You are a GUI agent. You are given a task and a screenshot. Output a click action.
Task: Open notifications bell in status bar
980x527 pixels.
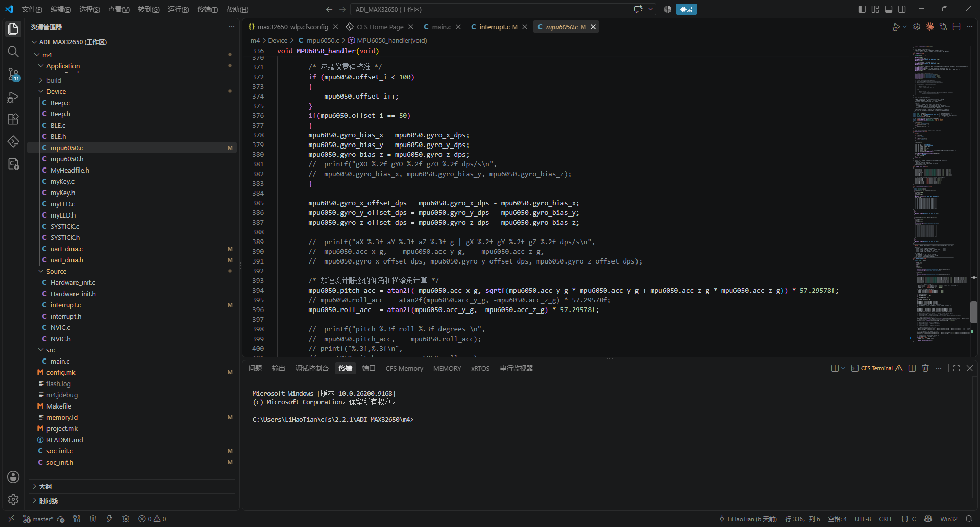[969, 519]
